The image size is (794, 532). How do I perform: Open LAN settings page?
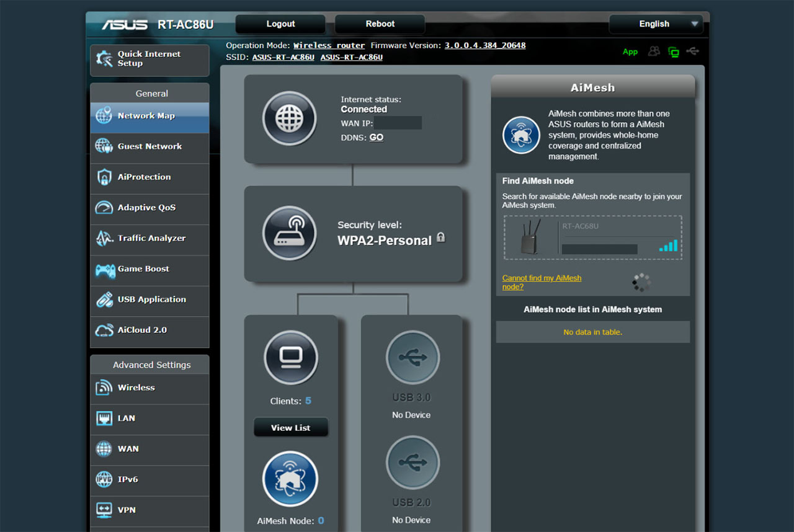pos(149,419)
